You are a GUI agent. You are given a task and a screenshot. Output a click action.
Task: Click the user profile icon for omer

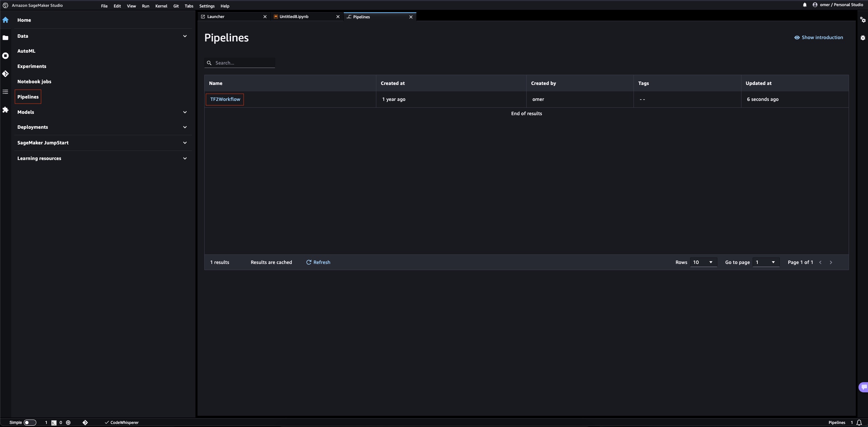click(815, 5)
